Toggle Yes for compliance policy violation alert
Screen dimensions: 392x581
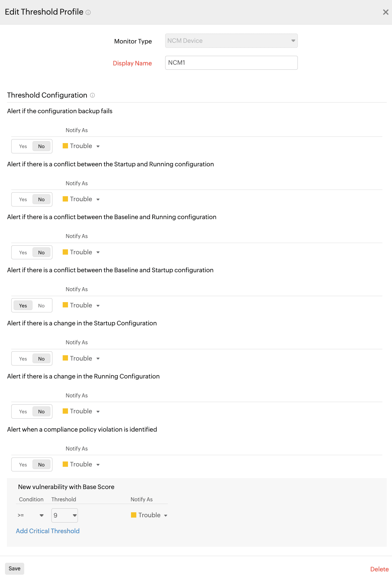[23, 464]
